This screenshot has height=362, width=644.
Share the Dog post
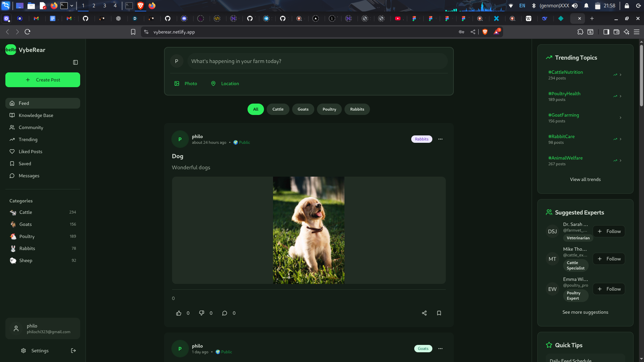[x=424, y=313]
